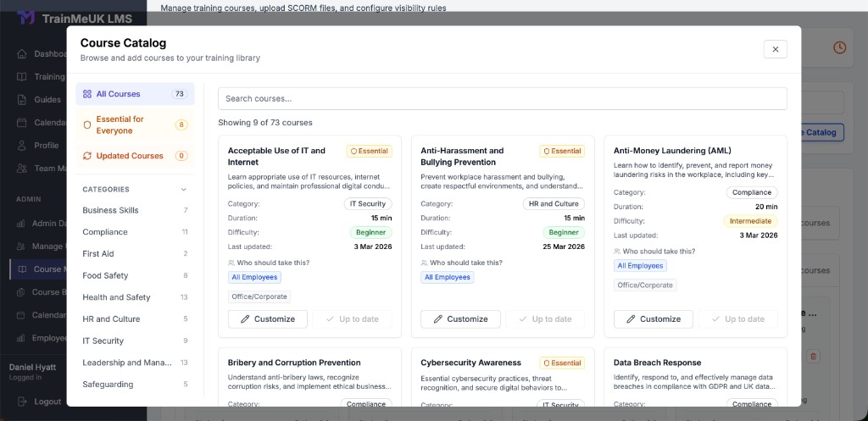868x421 pixels.
Task: Click the Employee chart icon in sidebar
Action: pos(20,338)
